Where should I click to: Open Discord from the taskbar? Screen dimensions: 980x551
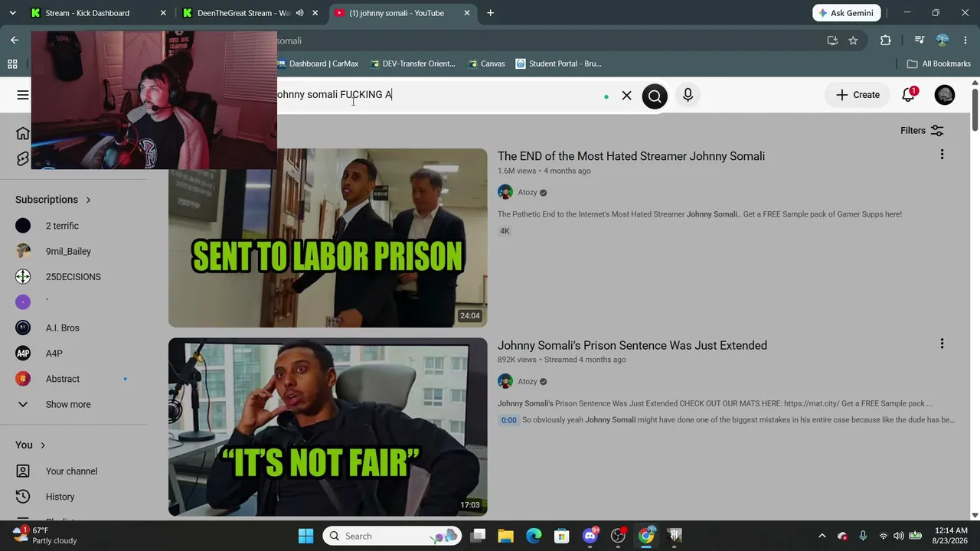pyautogui.click(x=590, y=536)
